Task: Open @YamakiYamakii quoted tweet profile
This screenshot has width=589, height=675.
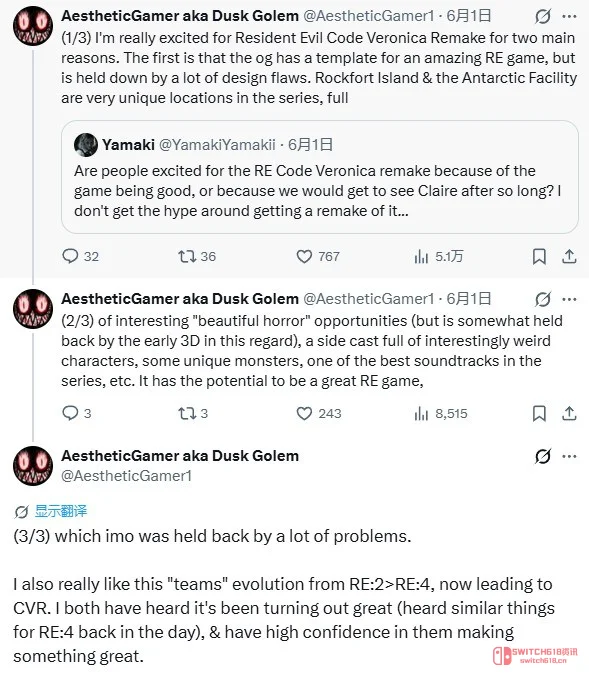Action: [217, 145]
